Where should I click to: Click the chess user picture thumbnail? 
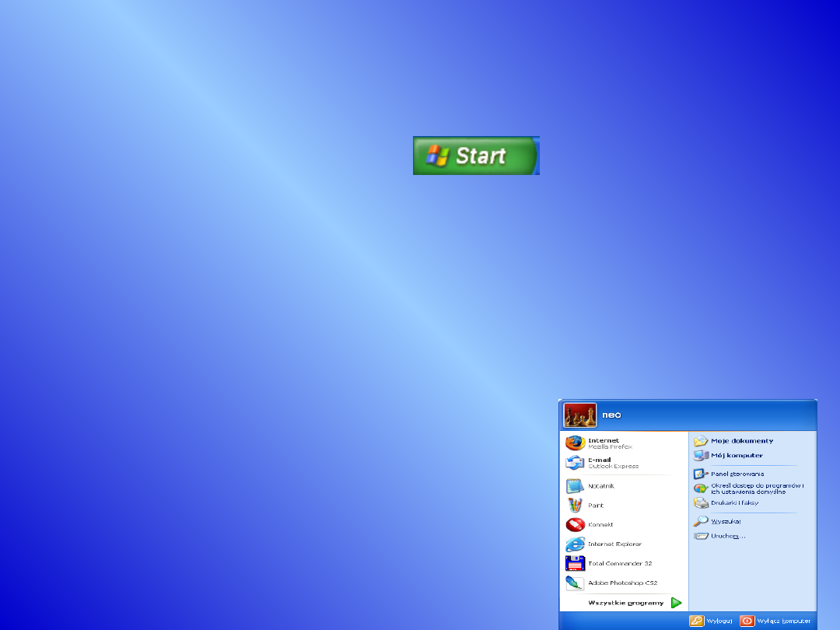pos(579,415)
